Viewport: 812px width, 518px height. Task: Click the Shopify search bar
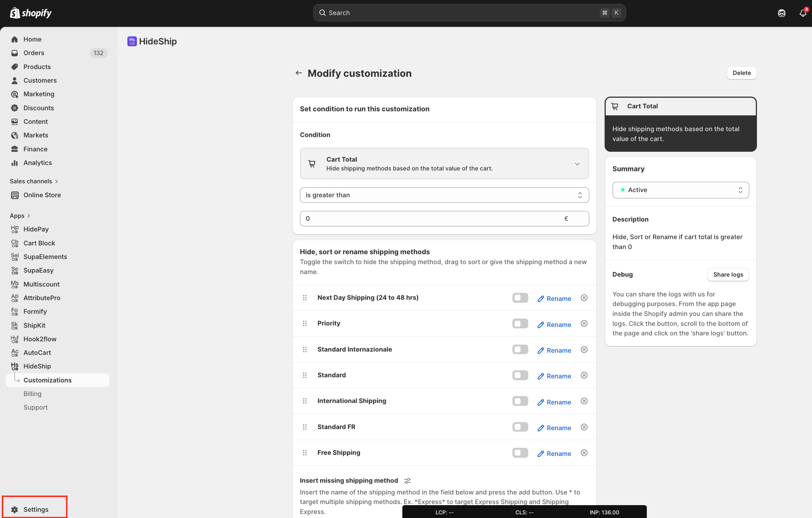[x=469, y=13]
